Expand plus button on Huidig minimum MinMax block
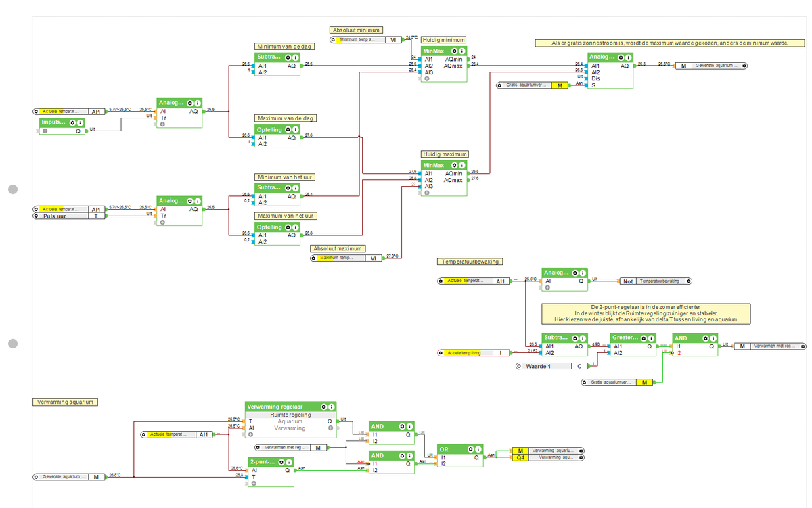The height and width of the screenshot is (508, 812). pyautogui.click(x=426, y=79)
